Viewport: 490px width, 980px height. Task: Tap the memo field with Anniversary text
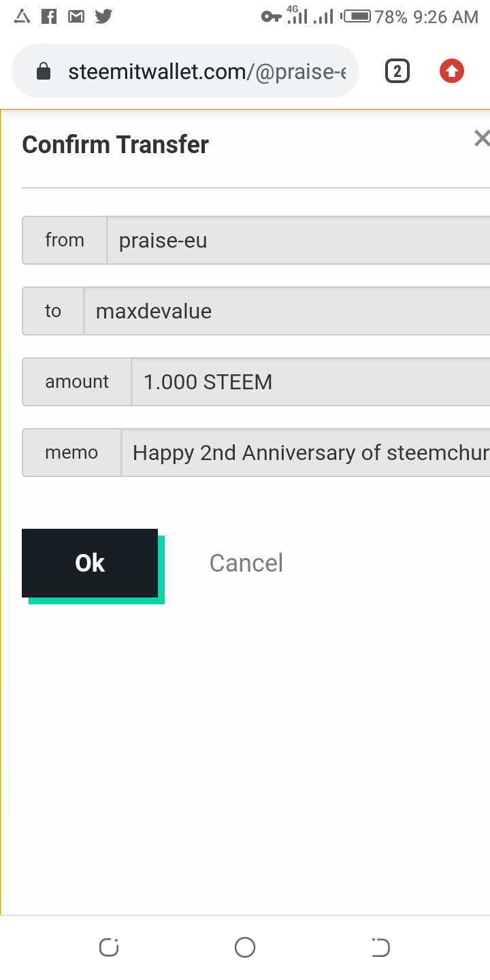(305, 453)
